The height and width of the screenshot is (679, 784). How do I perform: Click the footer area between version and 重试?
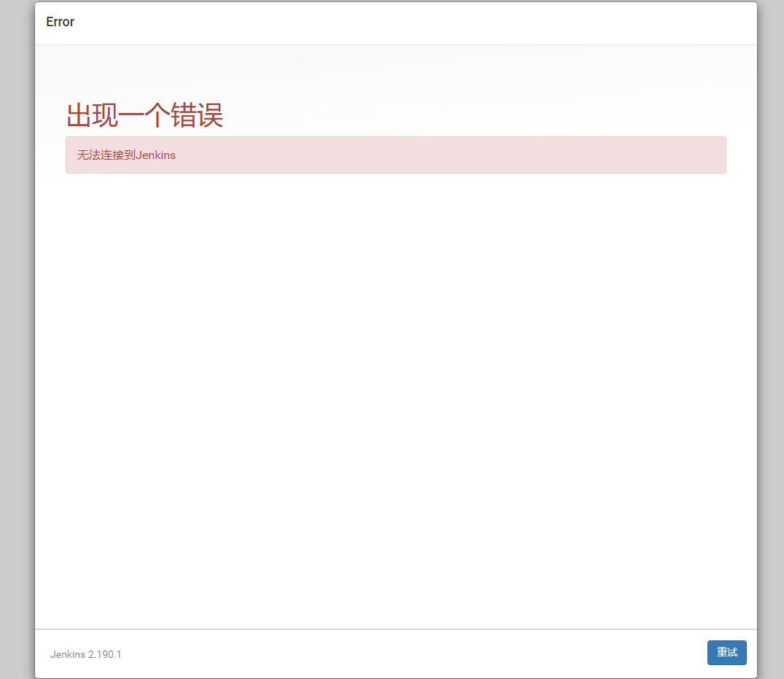click(x=408, y=653)
